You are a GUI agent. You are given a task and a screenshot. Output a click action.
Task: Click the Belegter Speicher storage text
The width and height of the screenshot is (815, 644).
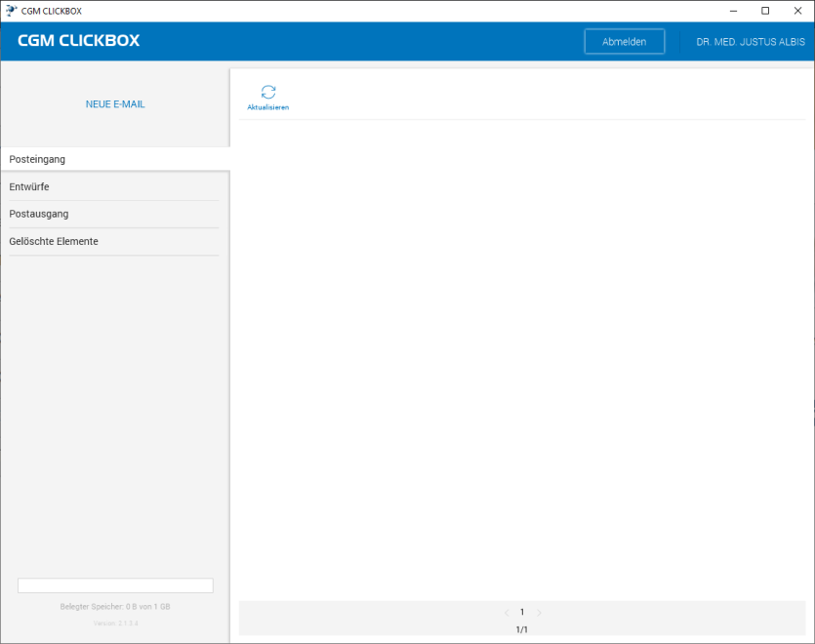point(115,607)
